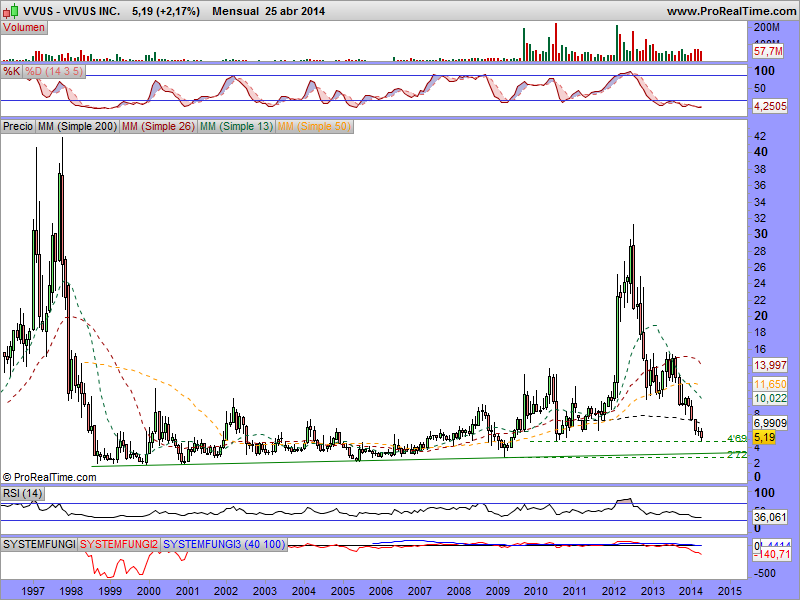Click the 2014 year on time axis
Screen dimensions: 800x600
click(691, 591)
